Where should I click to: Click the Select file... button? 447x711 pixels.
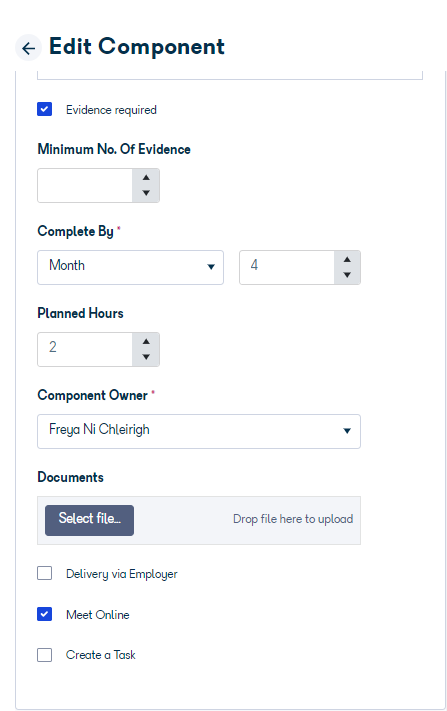click(x=89, y=520)
